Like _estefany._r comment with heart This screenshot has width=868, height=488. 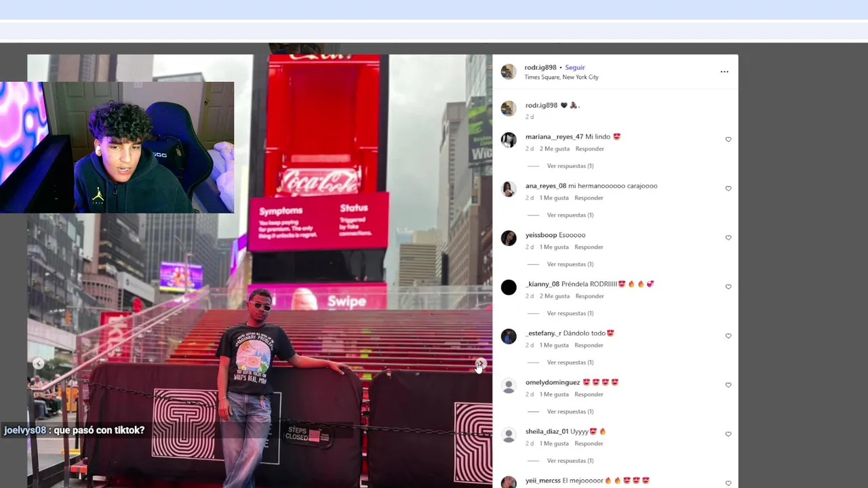728,336
